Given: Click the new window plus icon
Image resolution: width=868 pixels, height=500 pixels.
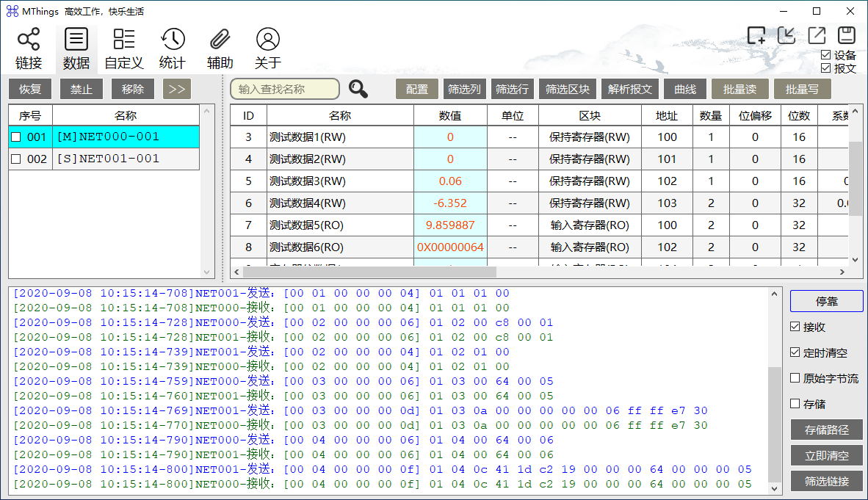Looking at the screenshot, I should coord(756,35).
